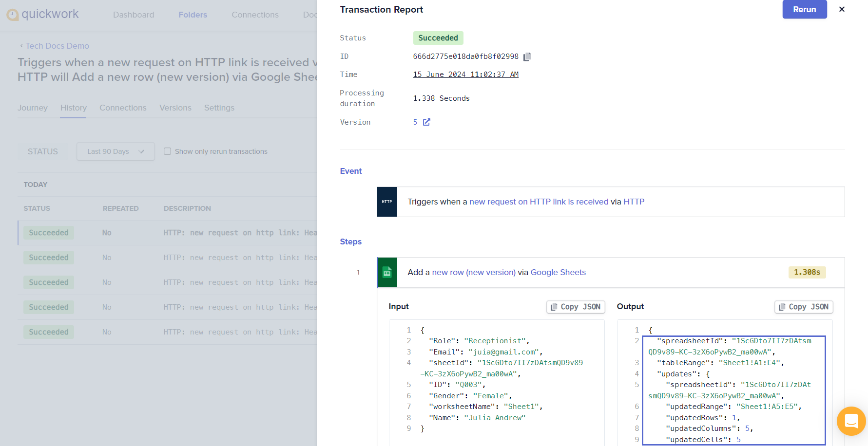Click the Succeeded status badge in report

[x=438, y=38]
